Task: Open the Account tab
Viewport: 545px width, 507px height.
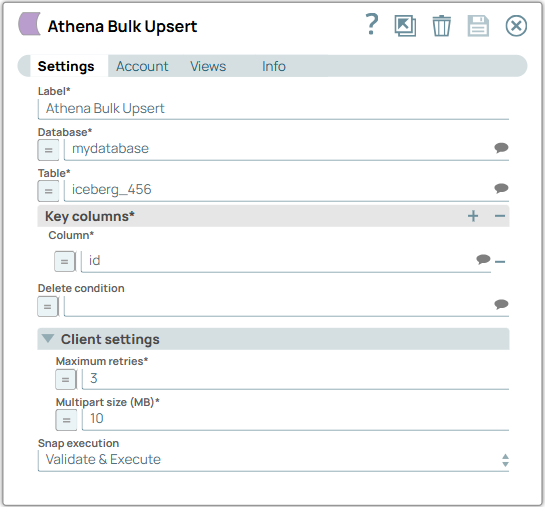Action: point(142,66)
